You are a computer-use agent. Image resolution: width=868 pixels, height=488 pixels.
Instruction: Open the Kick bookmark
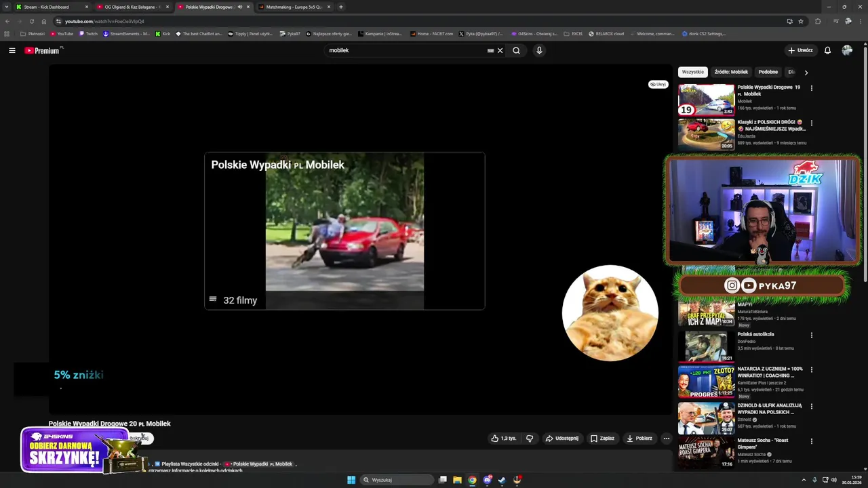point(163,33)
